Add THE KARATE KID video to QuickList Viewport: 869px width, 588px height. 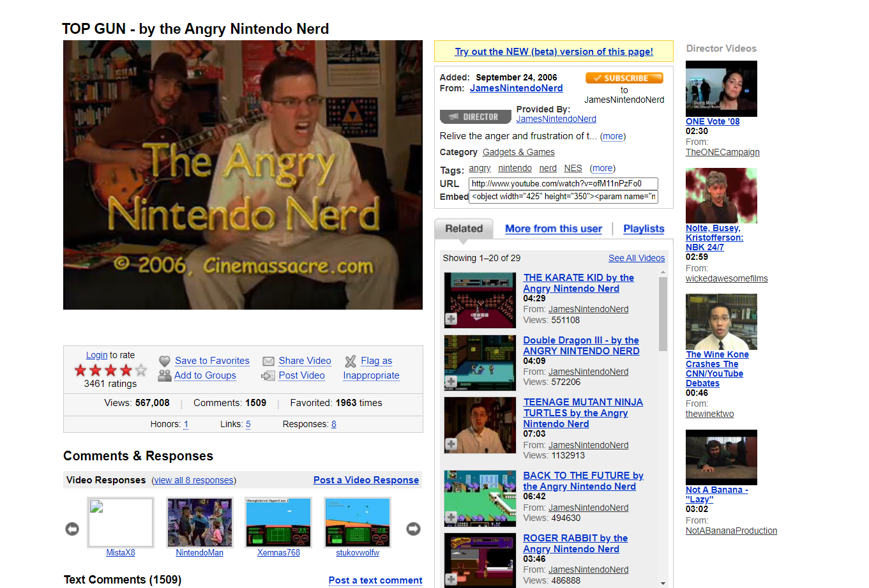tap(451, 319)
